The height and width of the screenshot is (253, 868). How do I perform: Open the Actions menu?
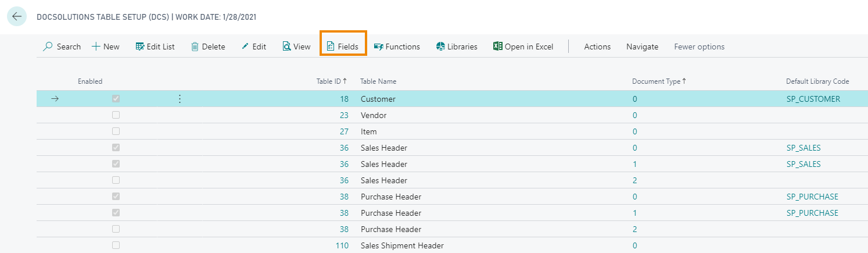tap(597, 47)
